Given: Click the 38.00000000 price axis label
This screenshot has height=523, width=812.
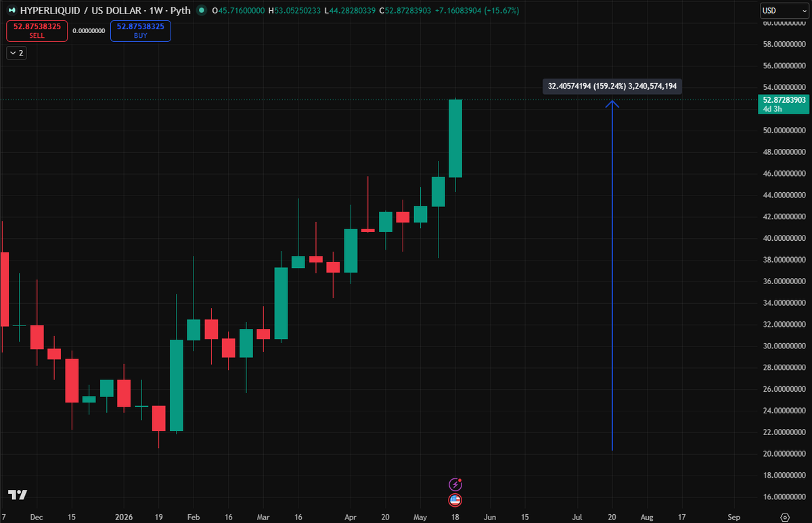Looking at the screenshot, I should (x=785, y=260).
